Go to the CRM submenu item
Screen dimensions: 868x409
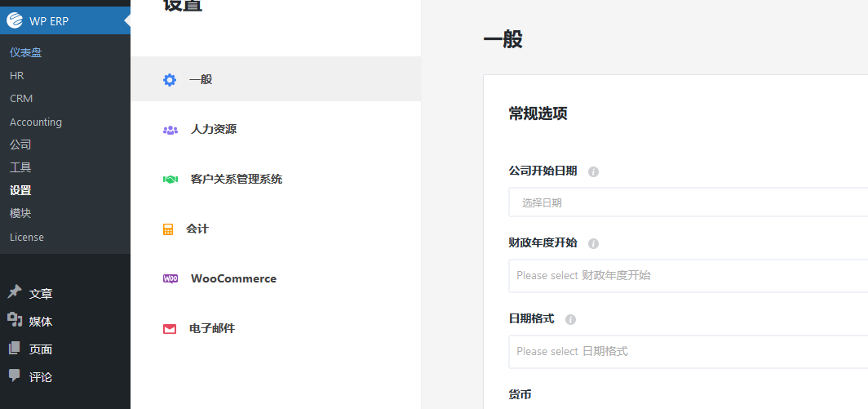tap(21, 99)
